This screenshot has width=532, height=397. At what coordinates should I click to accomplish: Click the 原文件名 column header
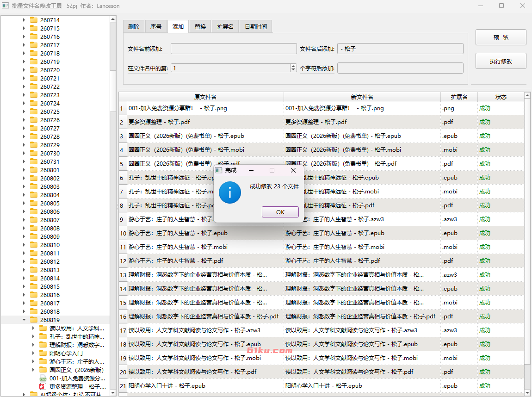(205, 97)
